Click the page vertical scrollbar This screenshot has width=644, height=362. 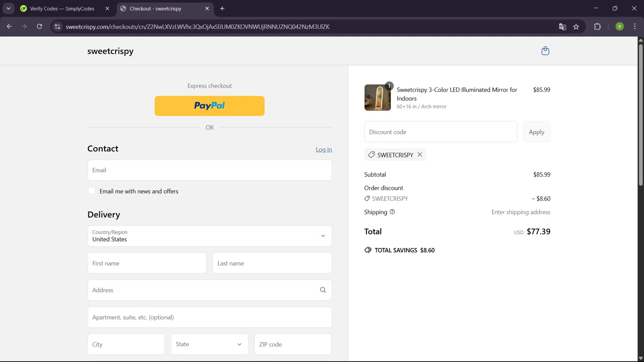(x=641, y=115)
